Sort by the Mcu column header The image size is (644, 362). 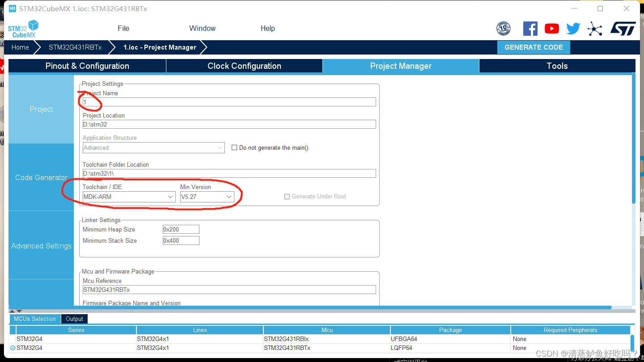pos(327,330)
